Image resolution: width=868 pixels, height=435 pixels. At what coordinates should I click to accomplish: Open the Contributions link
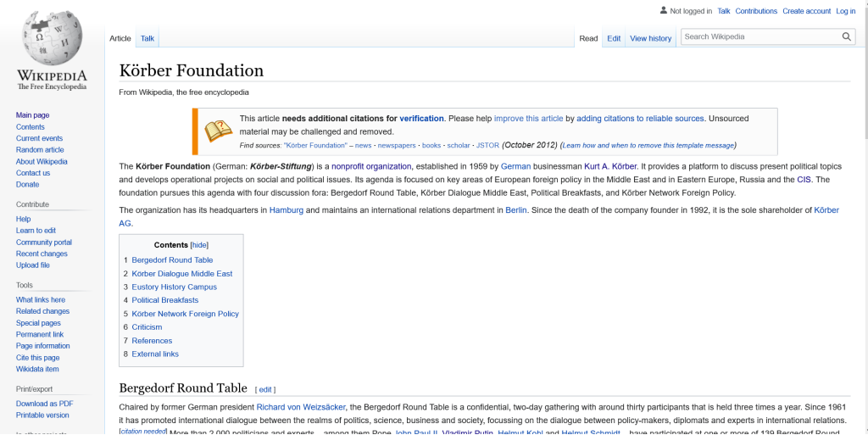pos(756,11)
